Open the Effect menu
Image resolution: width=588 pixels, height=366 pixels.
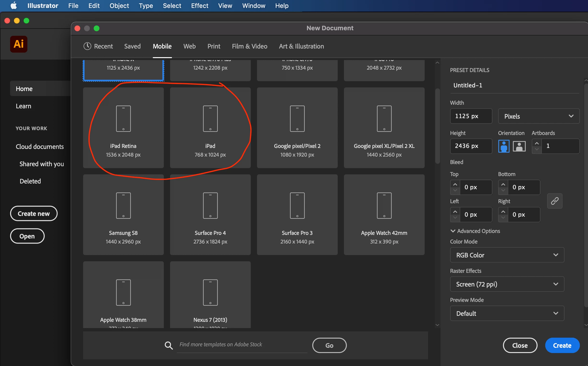pyautogui.click(x=199, y=6)
